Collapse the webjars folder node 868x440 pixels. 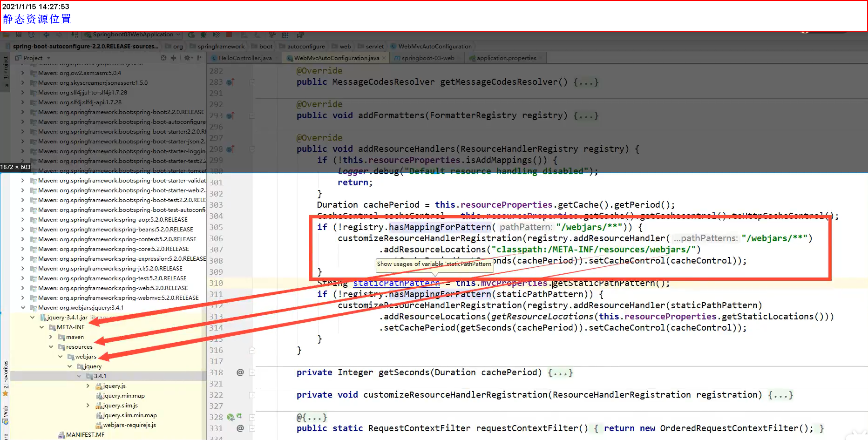(x=60, y=357)
